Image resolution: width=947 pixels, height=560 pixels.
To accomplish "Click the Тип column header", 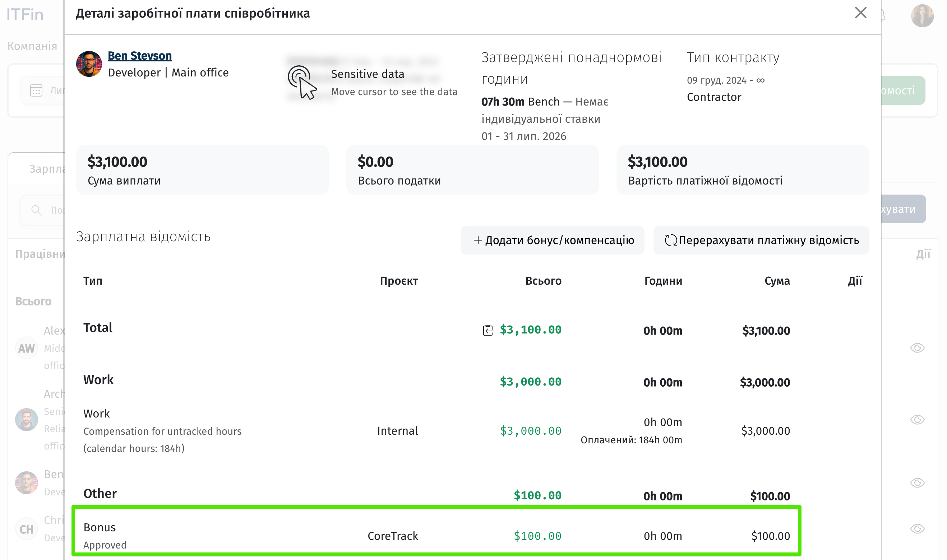I will 93,281.
